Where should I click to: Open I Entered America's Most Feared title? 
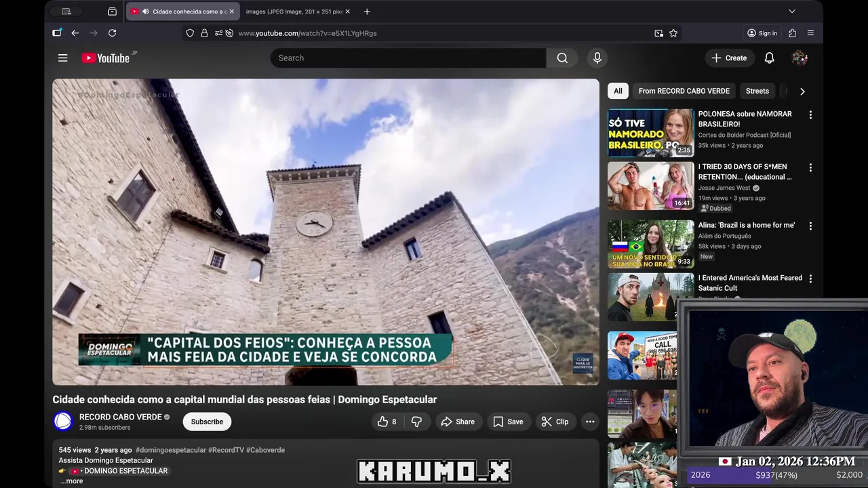tap(750, 283)
